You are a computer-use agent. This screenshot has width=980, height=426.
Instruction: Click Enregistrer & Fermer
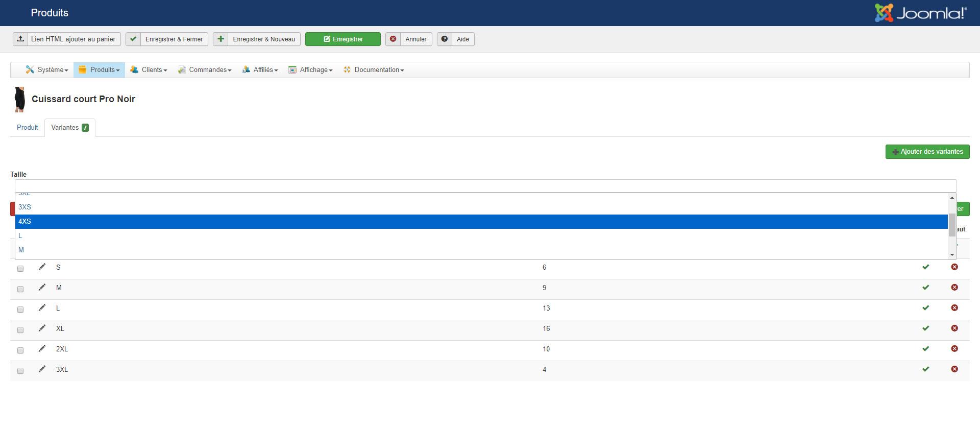click(167, 39)
